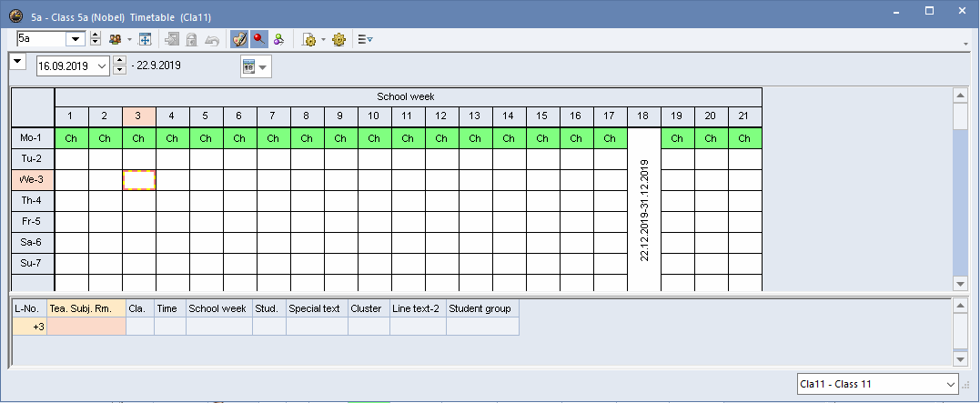
Task: Click the +3 lesson number cell
Action: click(29, 327)
